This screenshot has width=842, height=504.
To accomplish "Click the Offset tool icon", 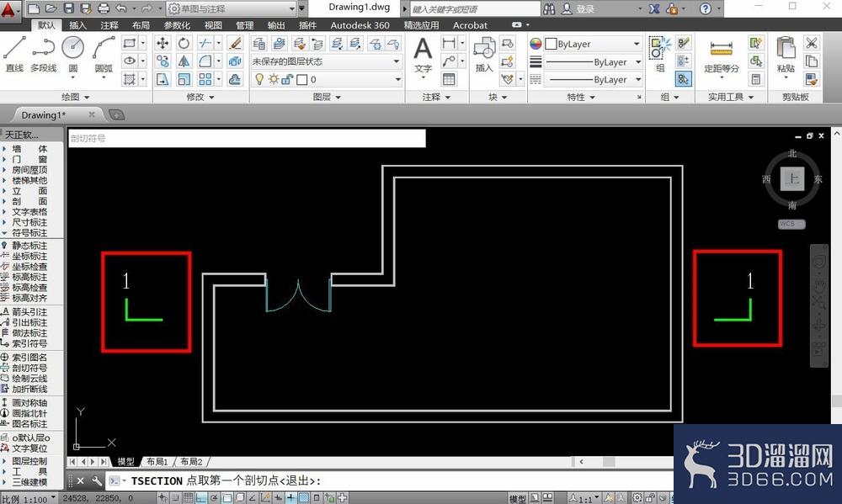I will click(235, 79).
